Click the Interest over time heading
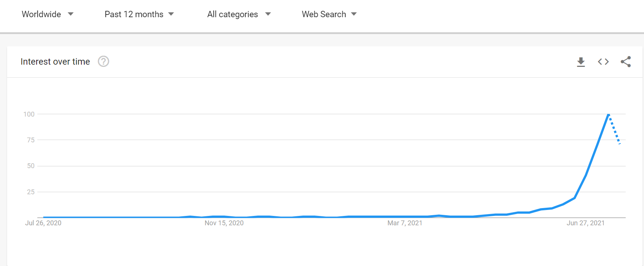 pos(55,62)
